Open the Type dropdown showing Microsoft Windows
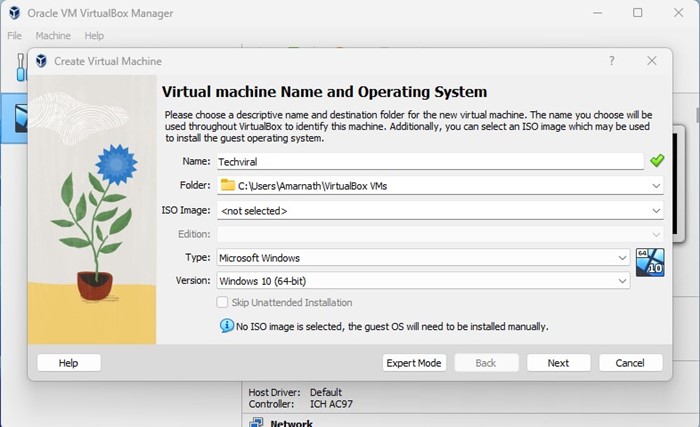700x427 pixels. (622, 258)
